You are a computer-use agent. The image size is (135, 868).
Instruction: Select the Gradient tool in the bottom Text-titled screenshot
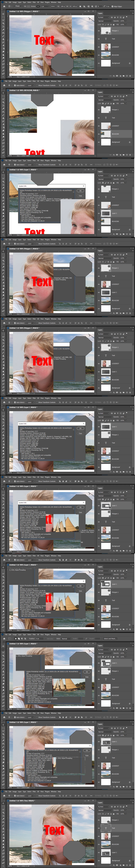(3, 838)
